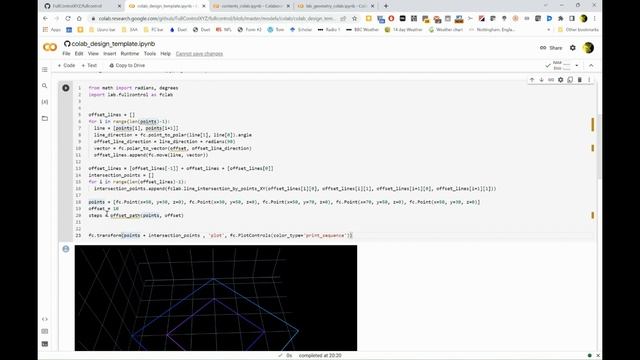Open the File menu
Viewport: 640px width, 360px height.
pos(66,54)
